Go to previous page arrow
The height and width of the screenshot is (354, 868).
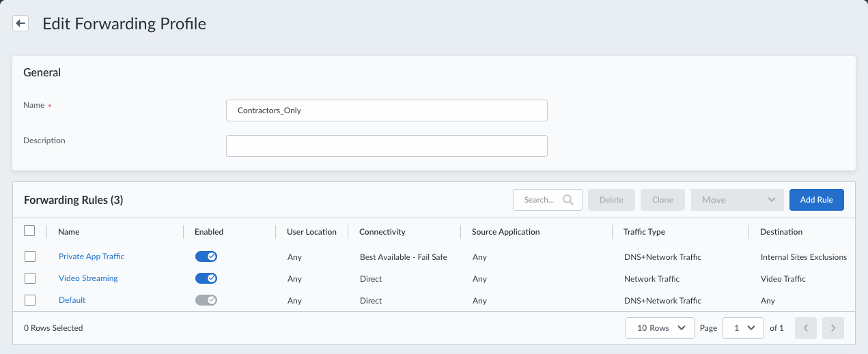[806, 328]
